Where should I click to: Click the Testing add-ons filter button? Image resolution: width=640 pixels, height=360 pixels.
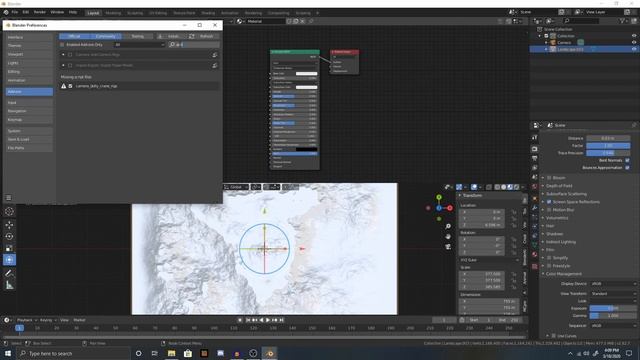click(x=137, y=36)
